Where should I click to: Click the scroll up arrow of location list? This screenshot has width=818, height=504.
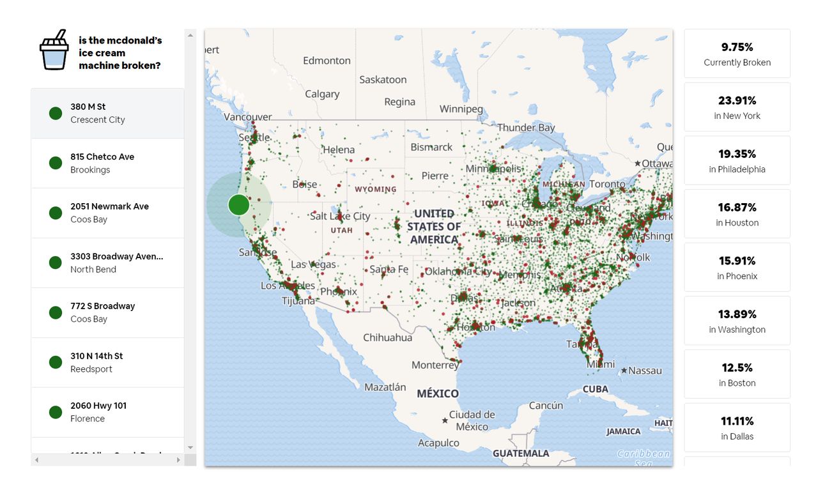pos(190,35)
